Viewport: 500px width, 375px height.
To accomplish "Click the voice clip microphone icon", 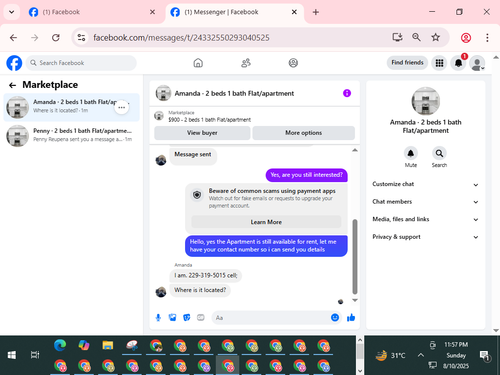I will click(158, 318).
